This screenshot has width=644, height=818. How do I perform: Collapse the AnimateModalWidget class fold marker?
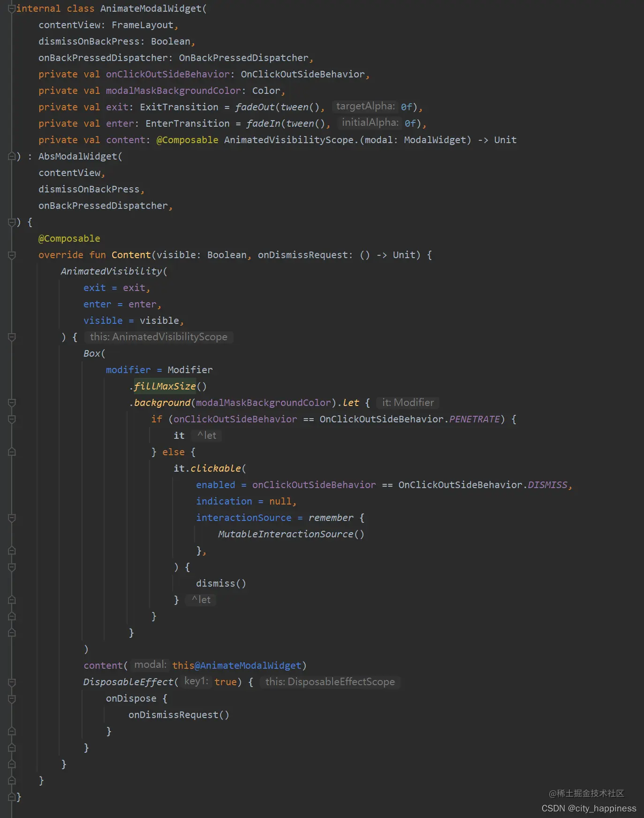pos(12,9)
